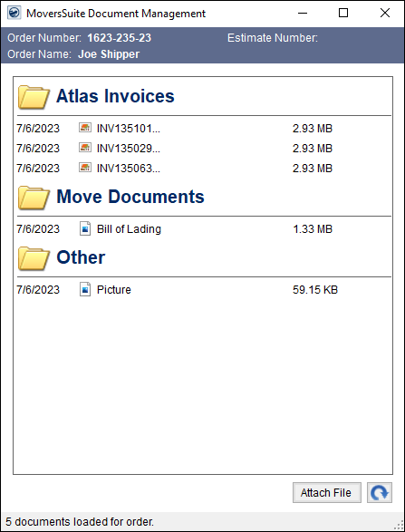The image size is (405, 532).
Task: Click the MoversSuite app icon in title bar
Action: 14,14
